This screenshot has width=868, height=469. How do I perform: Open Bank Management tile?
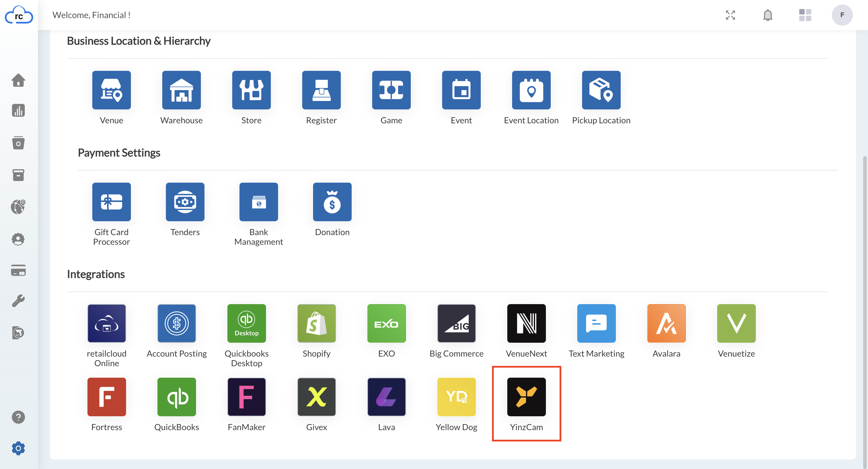[x=259, y=202]
